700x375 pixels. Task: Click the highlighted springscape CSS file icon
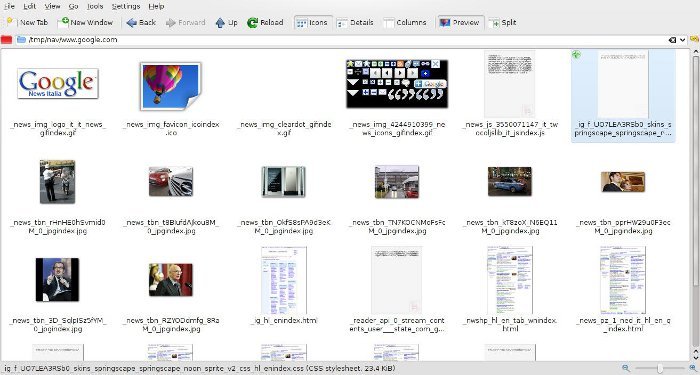[x=623, y=84]
